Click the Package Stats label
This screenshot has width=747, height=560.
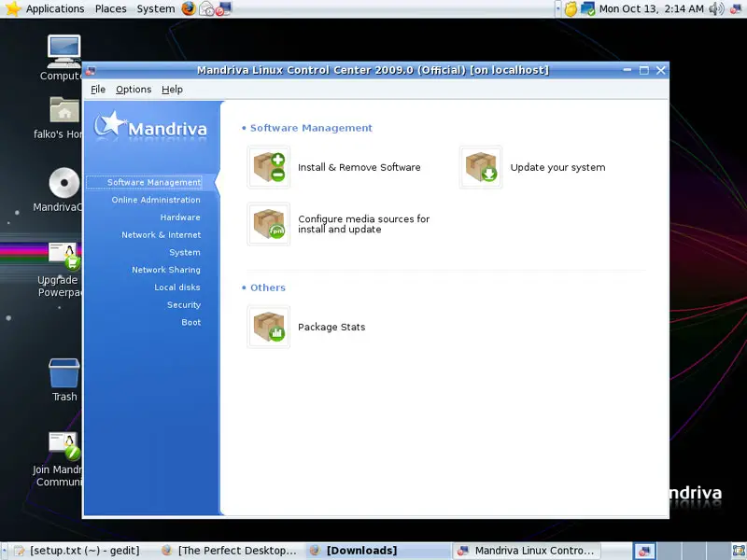(331, 328)
